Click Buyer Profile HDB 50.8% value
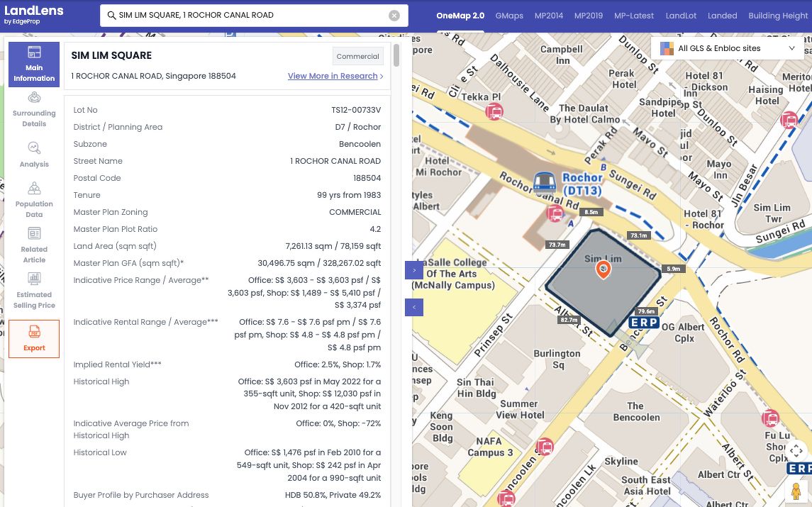 [333, 495]
